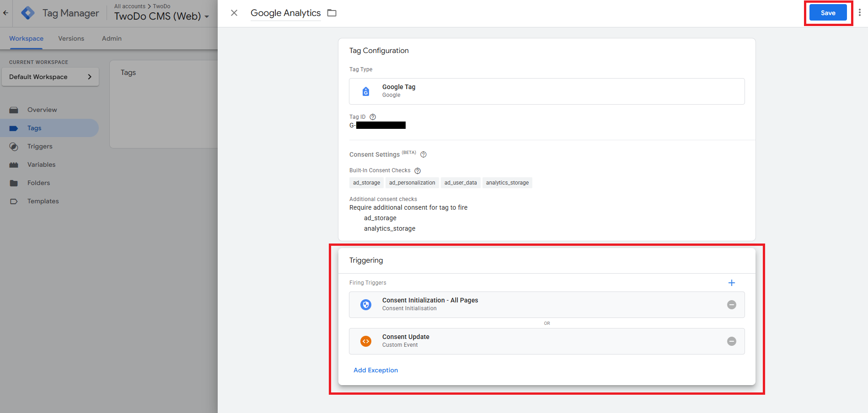Go back using the Tag Manager arrow
The height and width of the screenshot is (413, 868).
pyautogui.click(x=5, y=13)
